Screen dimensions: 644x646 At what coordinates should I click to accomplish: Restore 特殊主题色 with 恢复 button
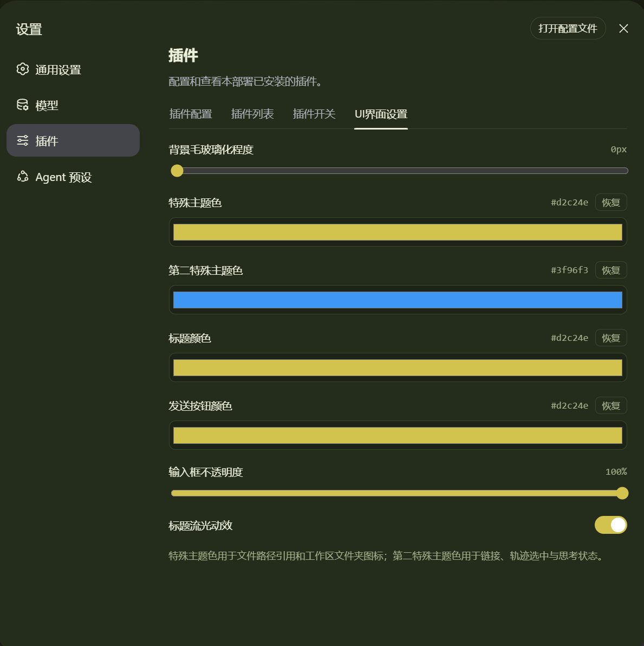(611, 202)
